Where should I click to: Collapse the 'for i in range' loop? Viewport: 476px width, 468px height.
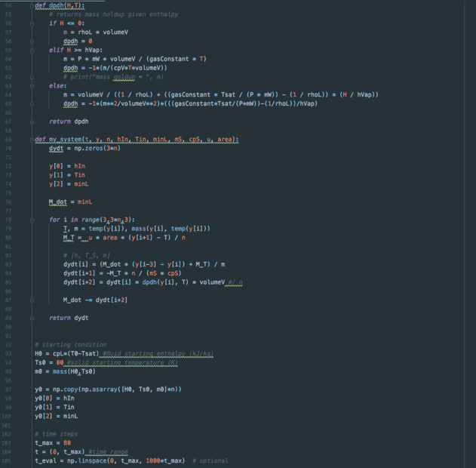click(32, 220)
